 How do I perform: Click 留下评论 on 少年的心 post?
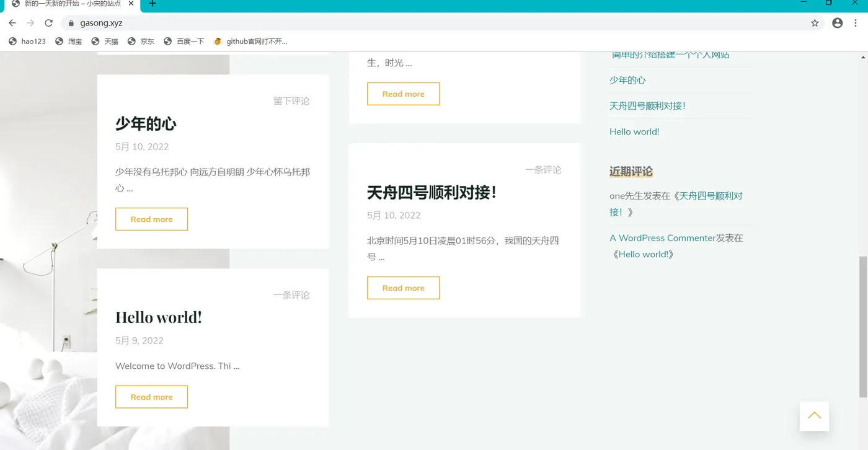tap(291, 101)
